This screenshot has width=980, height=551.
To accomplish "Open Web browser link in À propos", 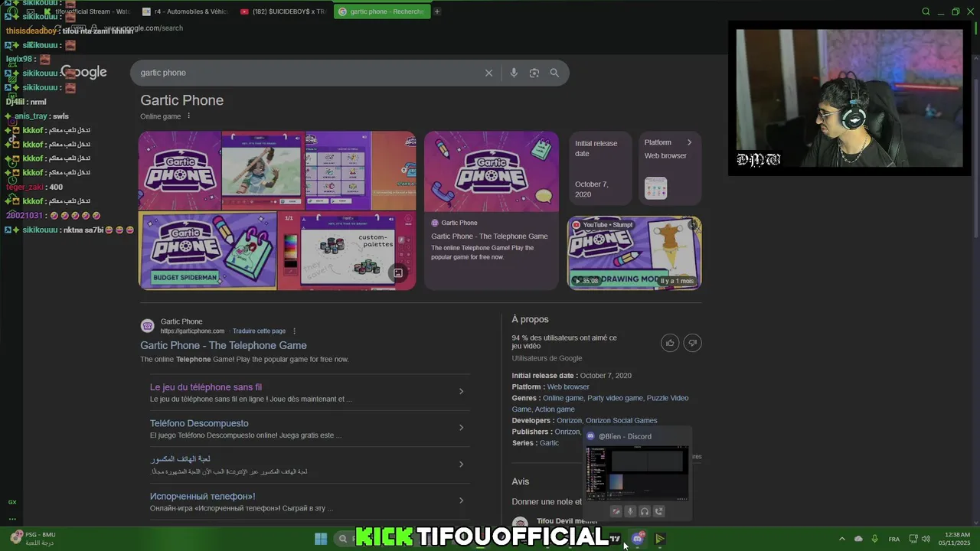I will point(568,386).
